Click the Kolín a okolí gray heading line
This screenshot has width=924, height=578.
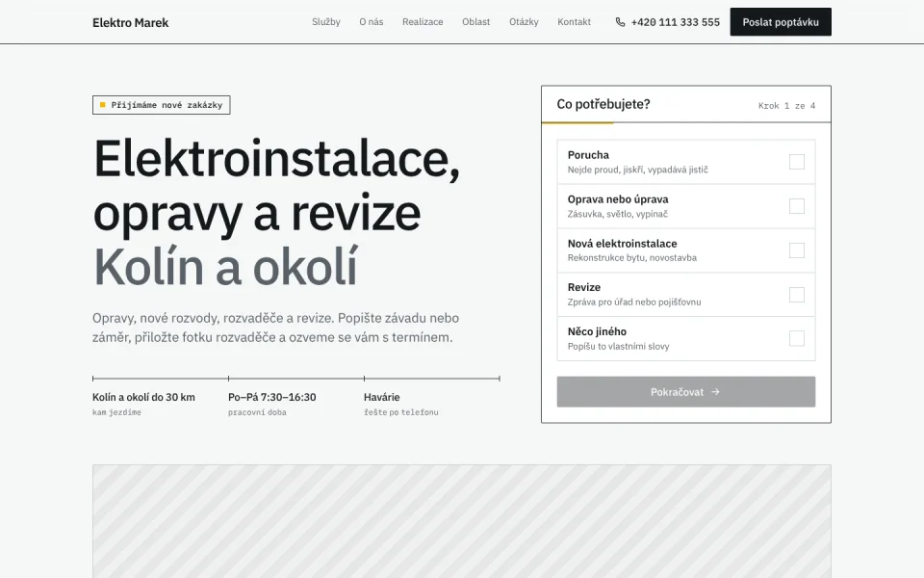(225, 267)
